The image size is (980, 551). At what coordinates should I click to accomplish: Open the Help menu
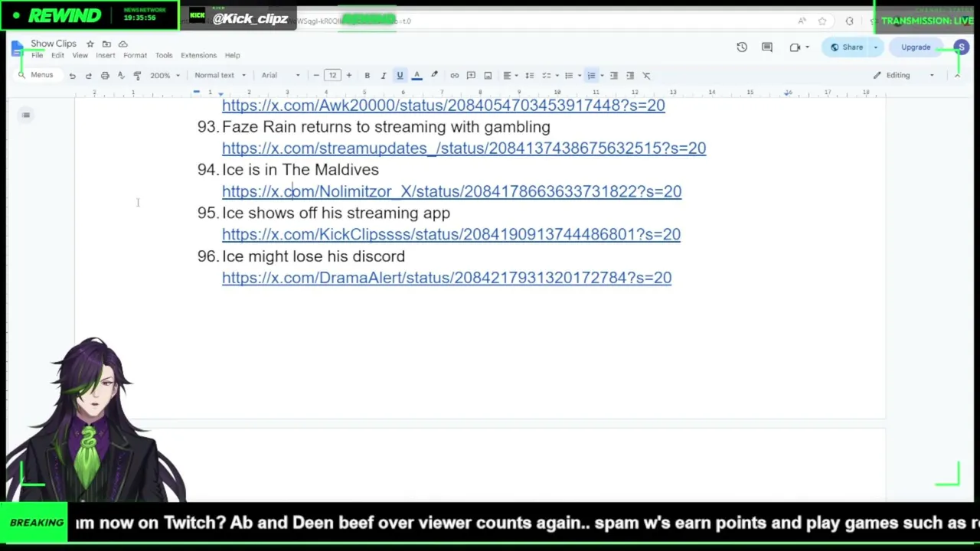[x=232, y=56]
